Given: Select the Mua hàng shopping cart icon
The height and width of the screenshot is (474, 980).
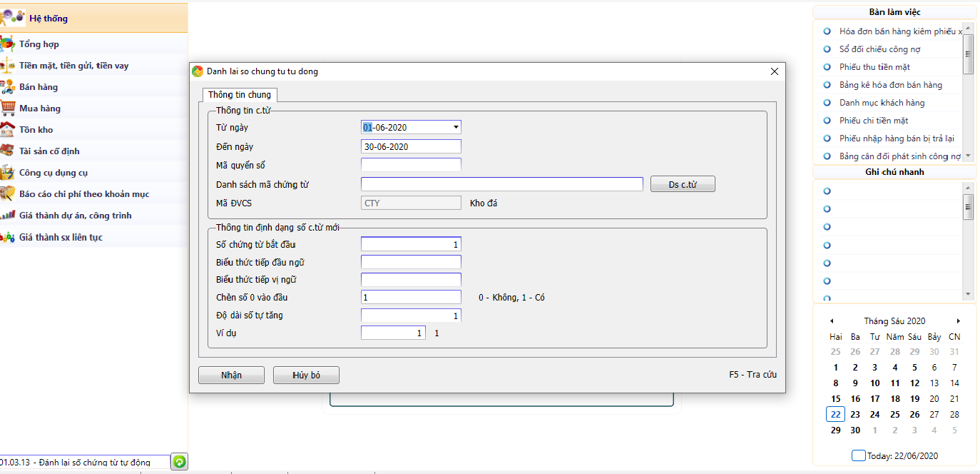Looking at the screenshot, I should pos(8,109).
